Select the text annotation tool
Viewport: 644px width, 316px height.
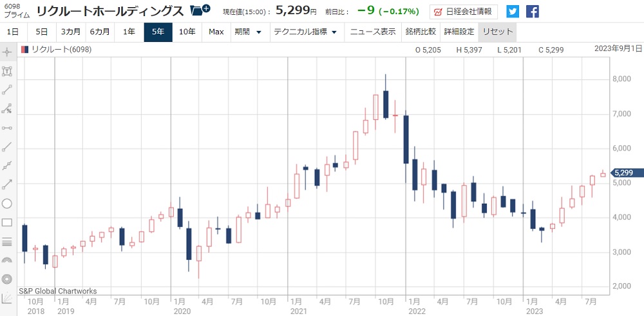(x=7, y=72)
